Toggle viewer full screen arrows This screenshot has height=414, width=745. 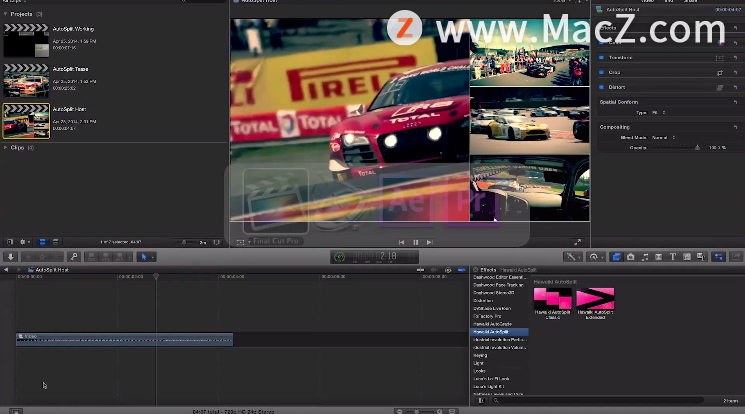(577, 242)
